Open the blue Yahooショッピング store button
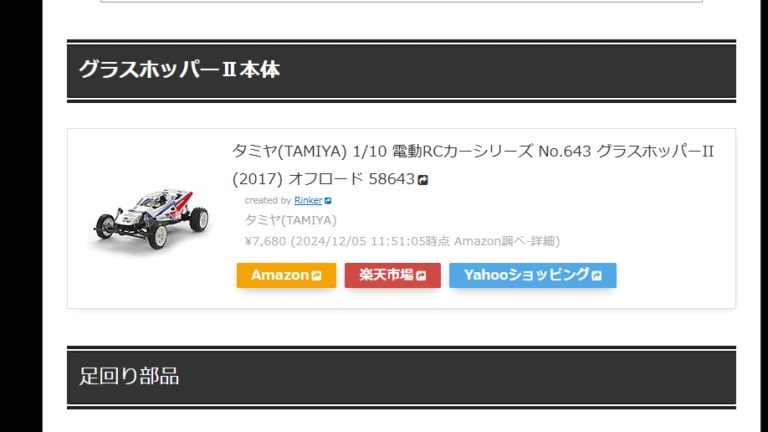 (x=533, y=275)
